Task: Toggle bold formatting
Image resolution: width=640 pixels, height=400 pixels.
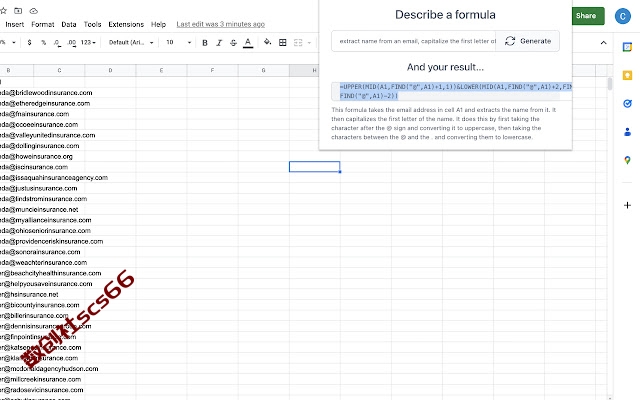Action: [205, 42]
